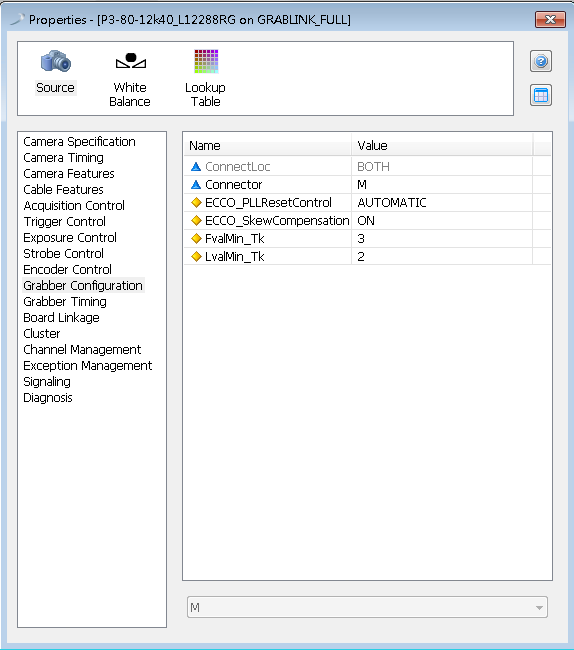Click the Value column header
The height and width of the screenshot is (650, 574).
pyautogui.click(x=442, y=146)
